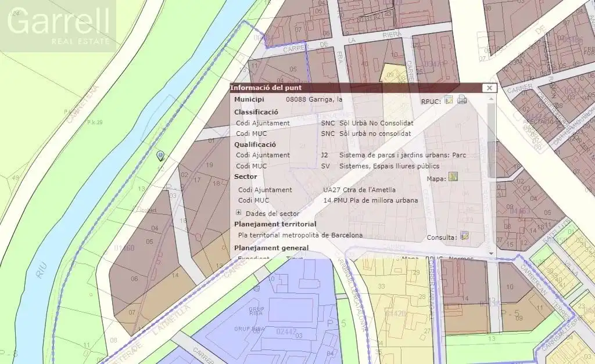
Task: Select text '14 PMU Pla de millora urbana'
Action: point(371,200)
